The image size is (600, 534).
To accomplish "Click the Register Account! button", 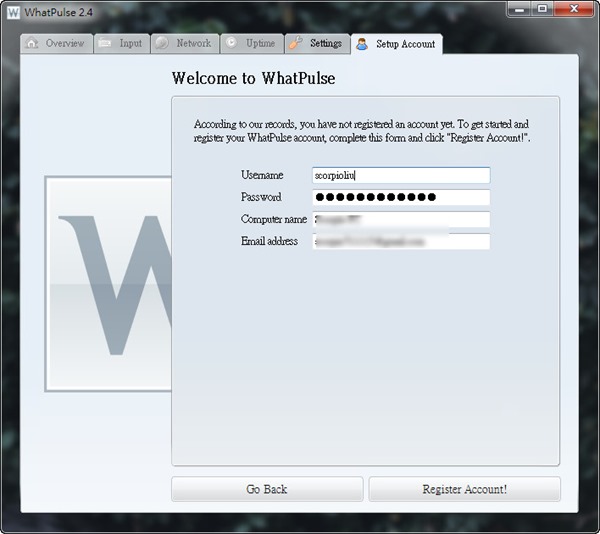I will [x=465, y=489].
